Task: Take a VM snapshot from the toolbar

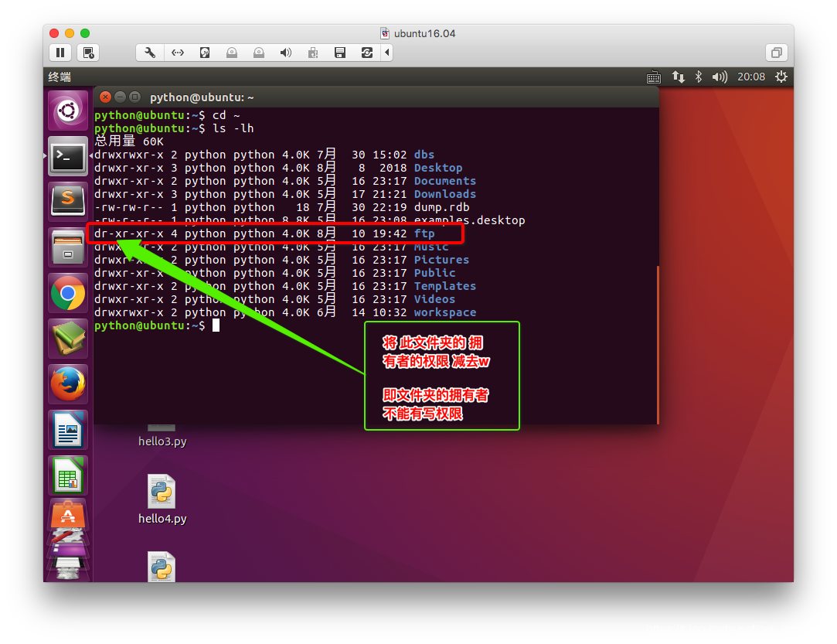Action: [88, 53]
